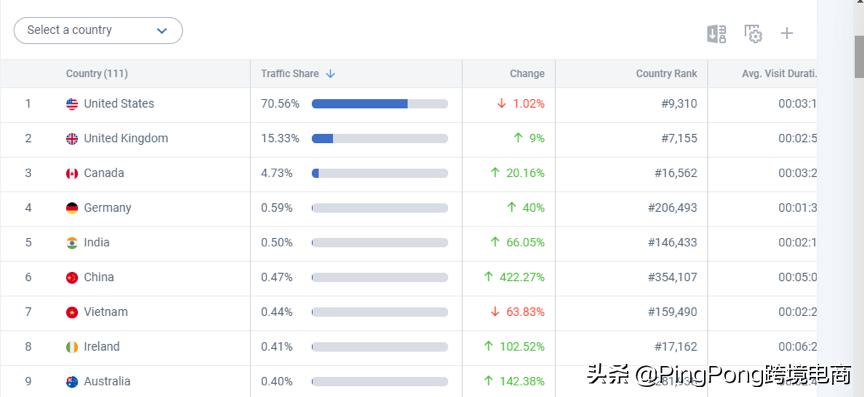
Task: Click the Traffic Share sort arrow
Action: pos(330,73)
